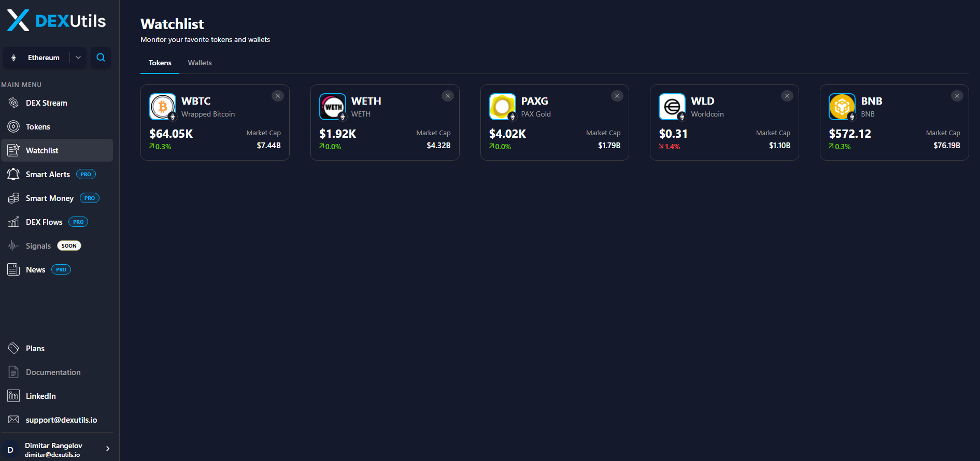Remove PAXG from the watchlist
980x461 pixels.
pos(617,96)
